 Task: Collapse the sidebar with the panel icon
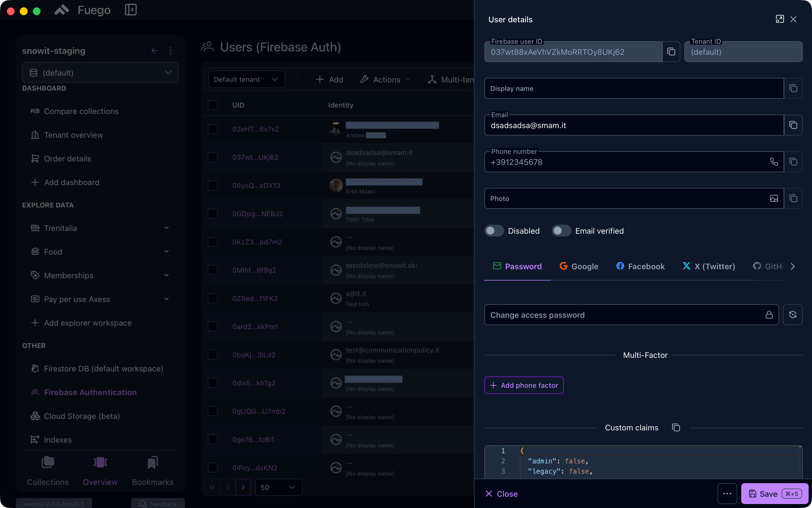[x=131, y=10]
